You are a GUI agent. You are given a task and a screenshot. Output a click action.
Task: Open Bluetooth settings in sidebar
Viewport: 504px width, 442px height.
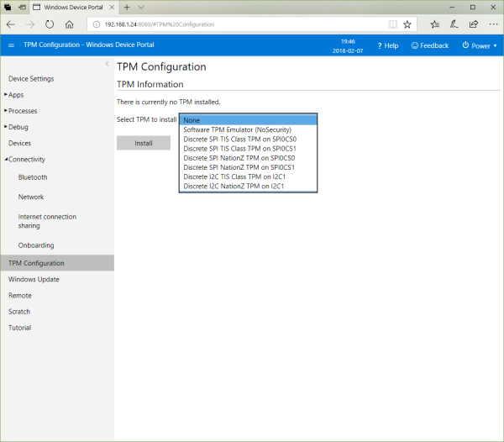tap(33, 177)
